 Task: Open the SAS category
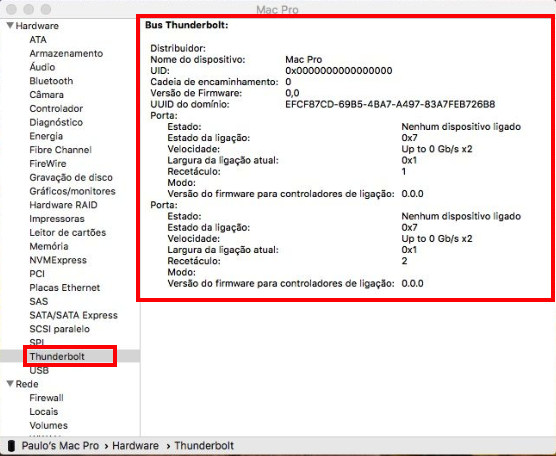(x=38, y=301)
